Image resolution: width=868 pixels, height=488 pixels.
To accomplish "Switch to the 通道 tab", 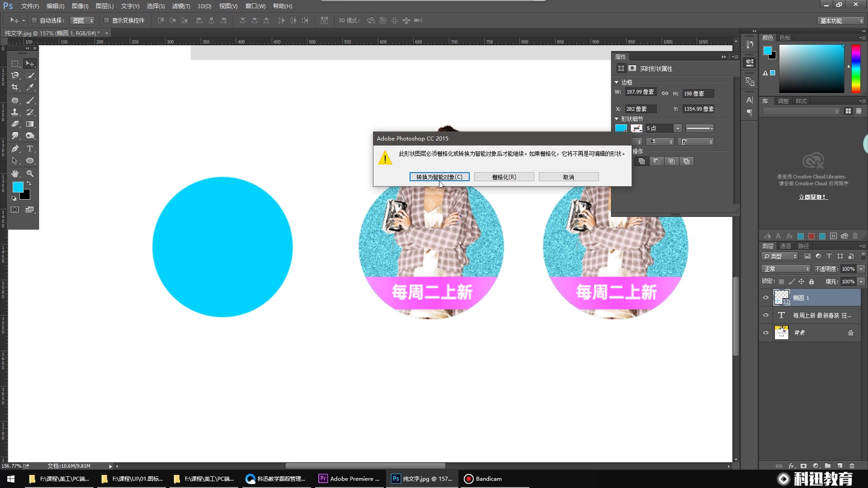I will click(785, 246).
